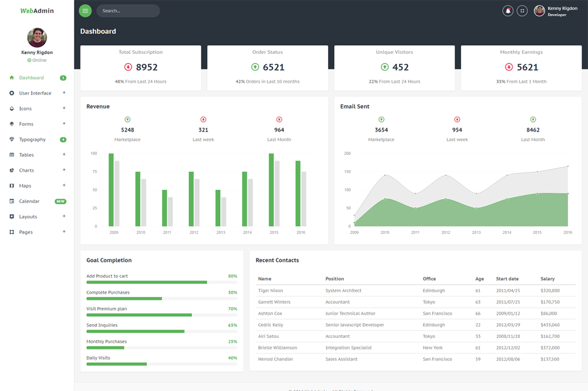Viewport: 588px width, 391px height.
Task: Click the Typography diamond icon
Action: click(x=12, y=139)
